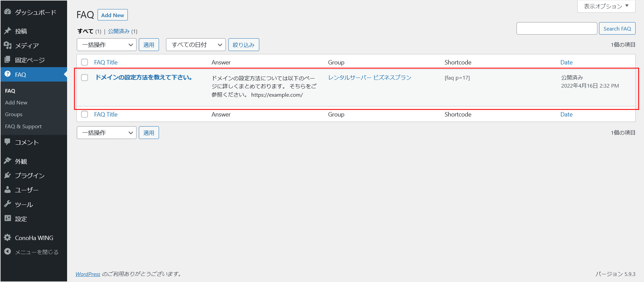Click the user silhouette icon next to ユーザー
This screenshot has height=282, width=644.
pos(7,190)
